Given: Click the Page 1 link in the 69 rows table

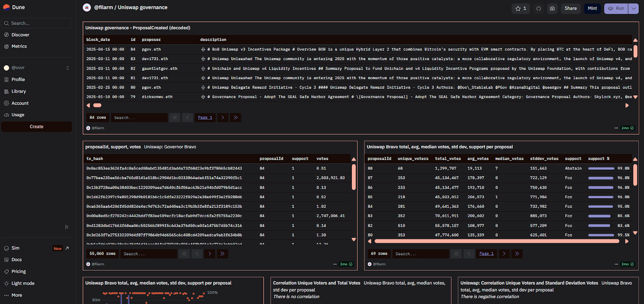Looking at the screenshot, I should coord(486,254).
